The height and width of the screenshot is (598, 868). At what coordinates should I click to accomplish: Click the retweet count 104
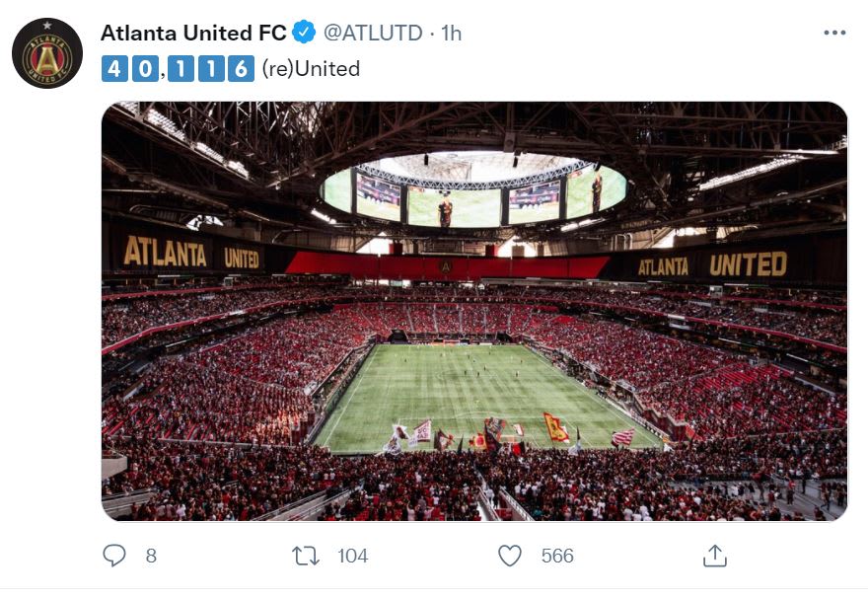[x=352, y=556]
